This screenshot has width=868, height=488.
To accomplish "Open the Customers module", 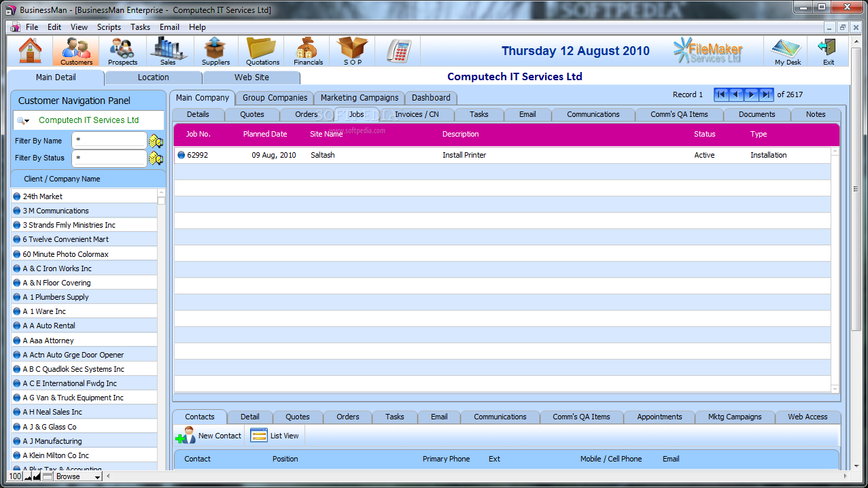I will [76, 51].
